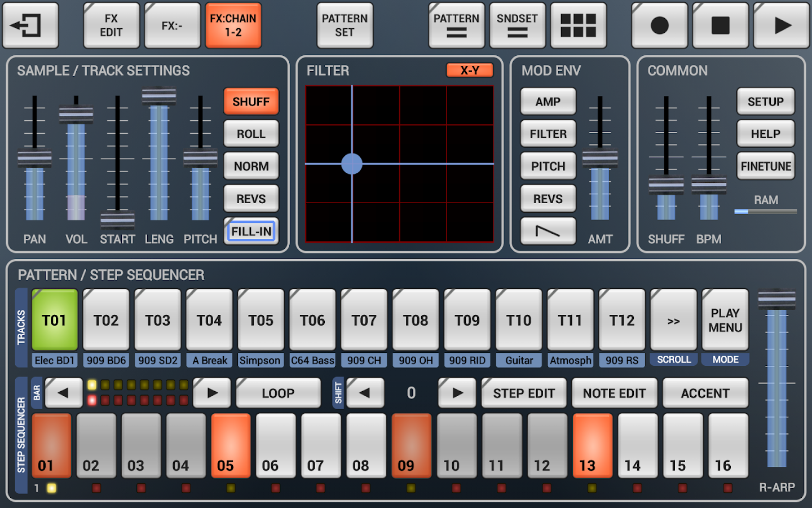Viewport: 812px width, 508px height.
Task: Select FILTER modulation envelope target
Action: pos(548,134)
